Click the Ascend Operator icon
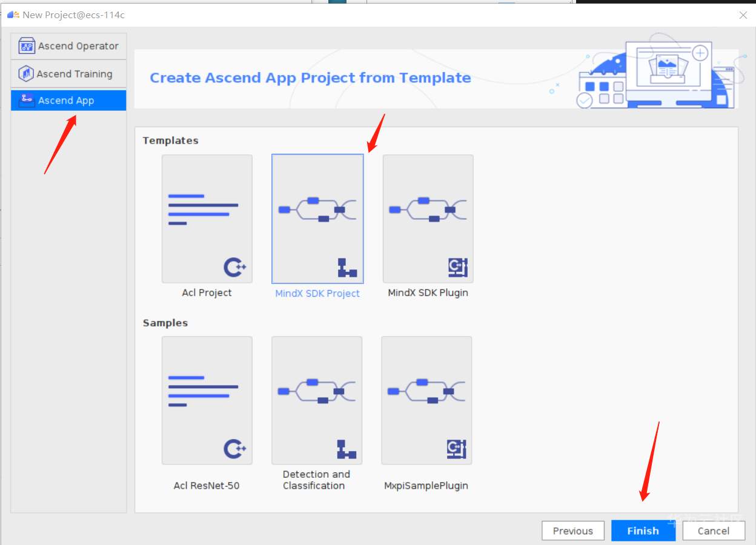This screenshot has width=756, height=545. pos(27,46)
